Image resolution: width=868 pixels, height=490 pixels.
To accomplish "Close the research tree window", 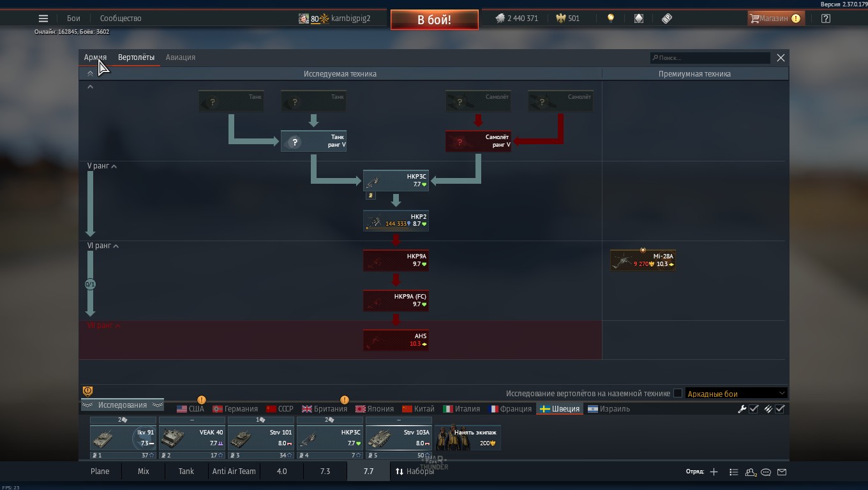I will pos(781,58).
